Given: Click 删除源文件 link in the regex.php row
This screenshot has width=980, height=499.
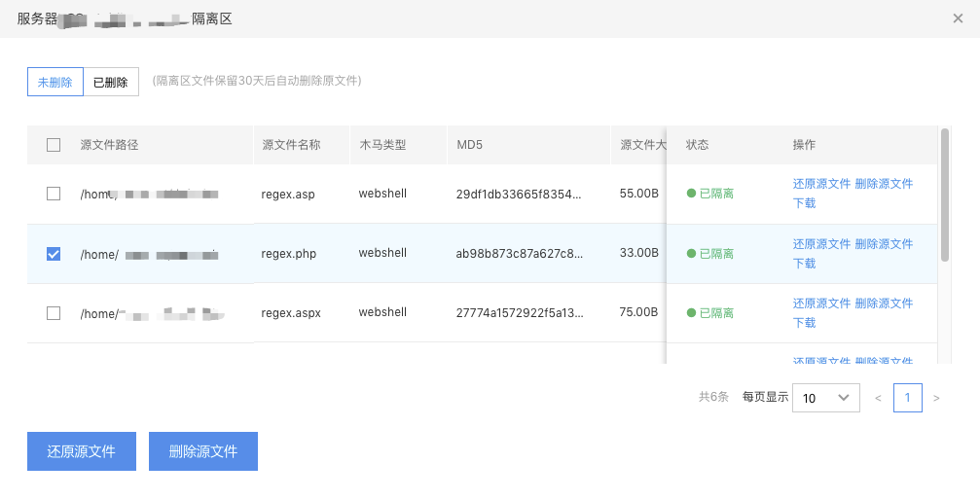Looking at the screenshot, I should click(884, 243).
